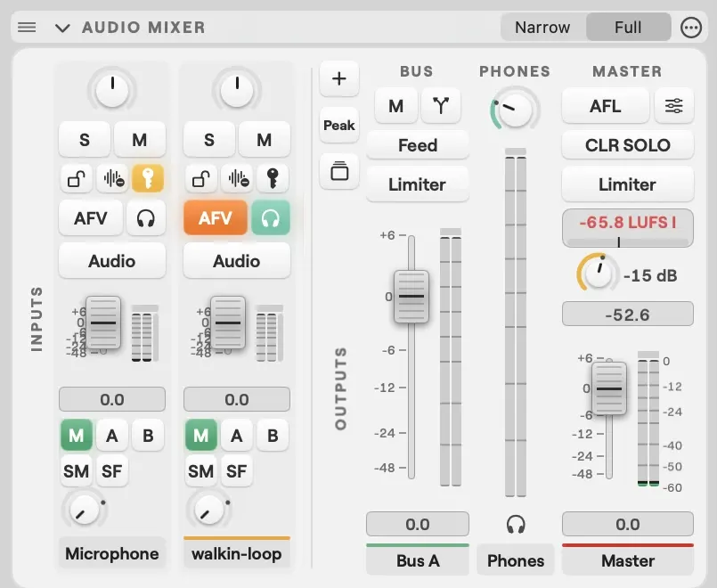Select the Bus A output label
This screenshot has width=717, height=588.
pos(418,560)
